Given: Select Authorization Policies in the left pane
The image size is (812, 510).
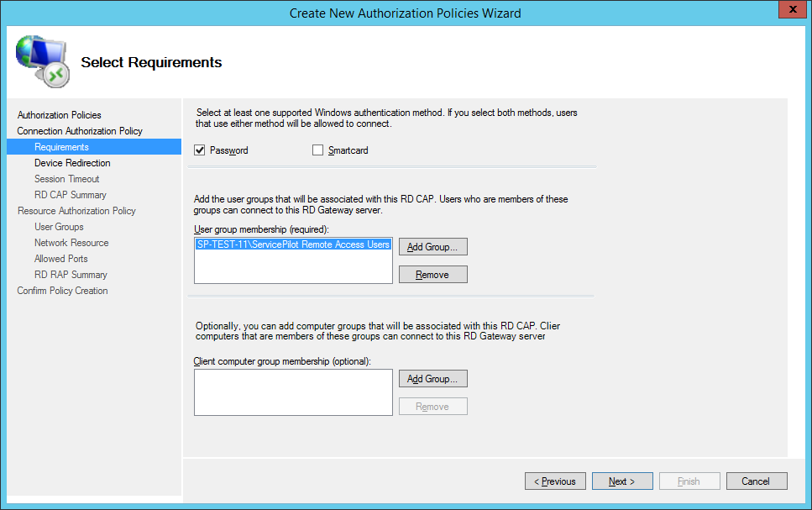Looking at the screenshot, I should click(59, 115).
